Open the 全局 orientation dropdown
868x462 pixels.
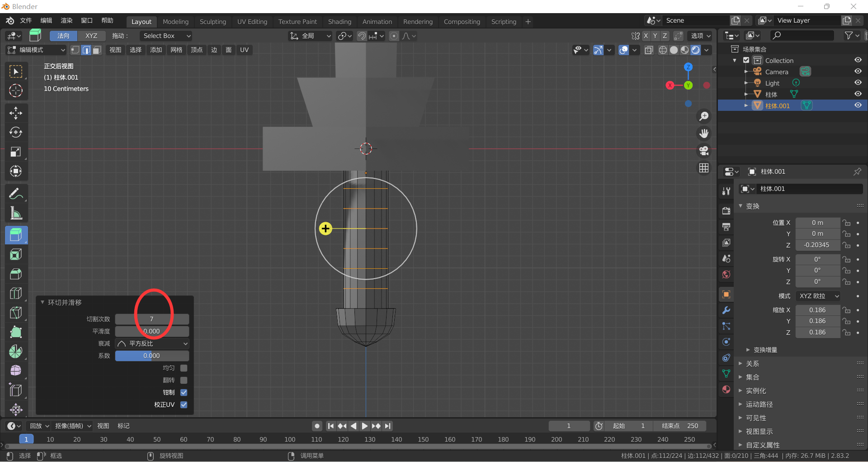(x=310, y=36)
